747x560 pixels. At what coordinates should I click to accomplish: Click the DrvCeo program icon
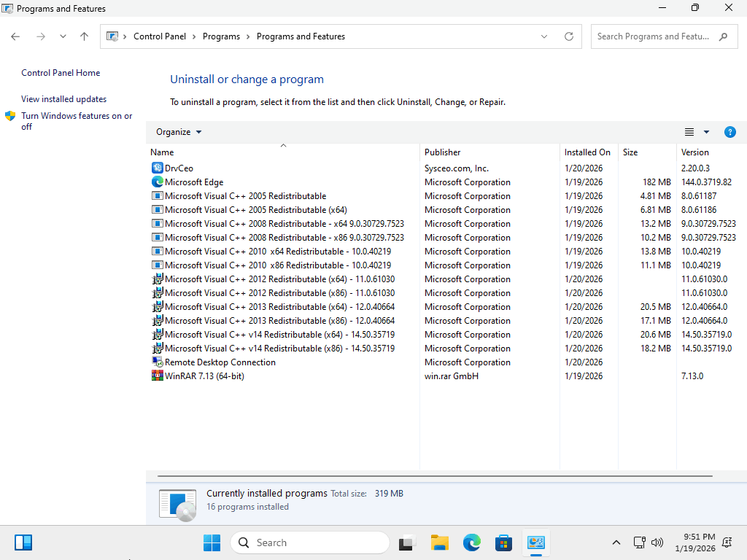[157, 168]
